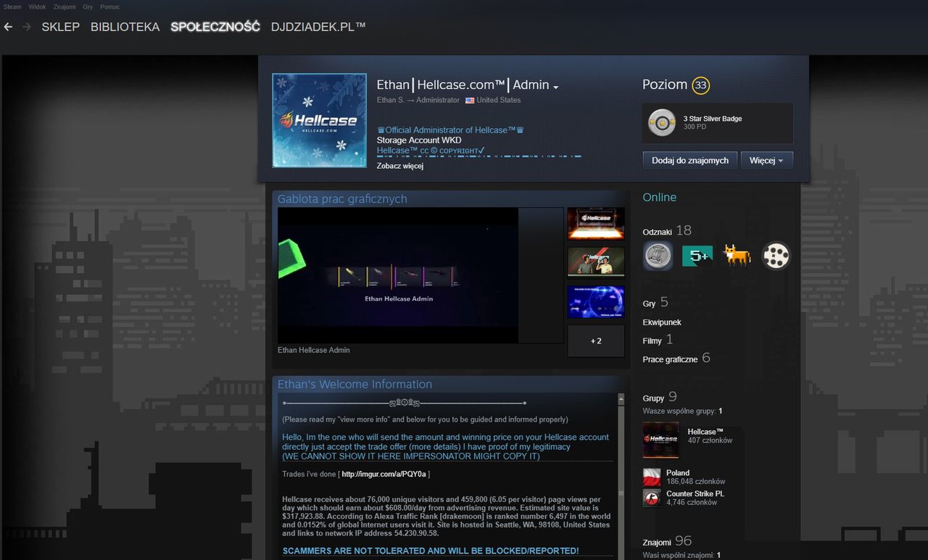
Task: Click Zobacz więcej link
Action: pyautogui.click(x=399, y=166)
